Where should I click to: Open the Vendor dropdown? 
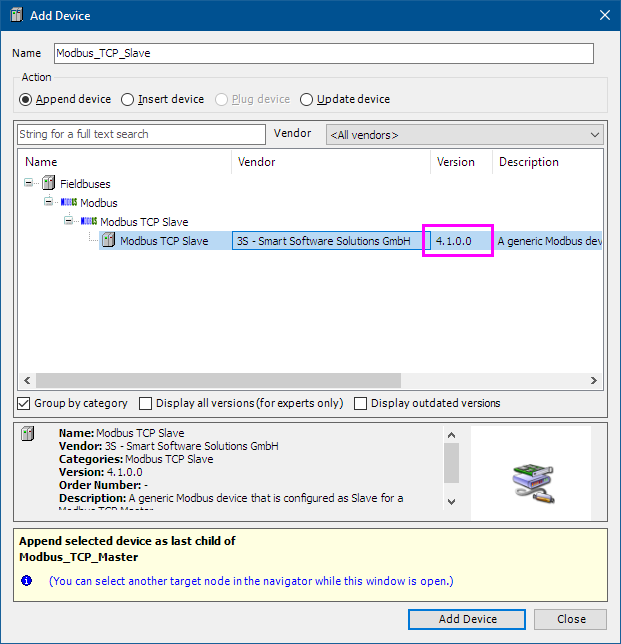465,135
